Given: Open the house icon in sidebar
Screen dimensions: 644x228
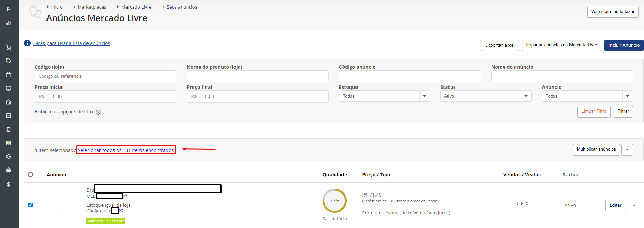Looking at the screenshot, I should pyautogui.click(x=9, y=102).
